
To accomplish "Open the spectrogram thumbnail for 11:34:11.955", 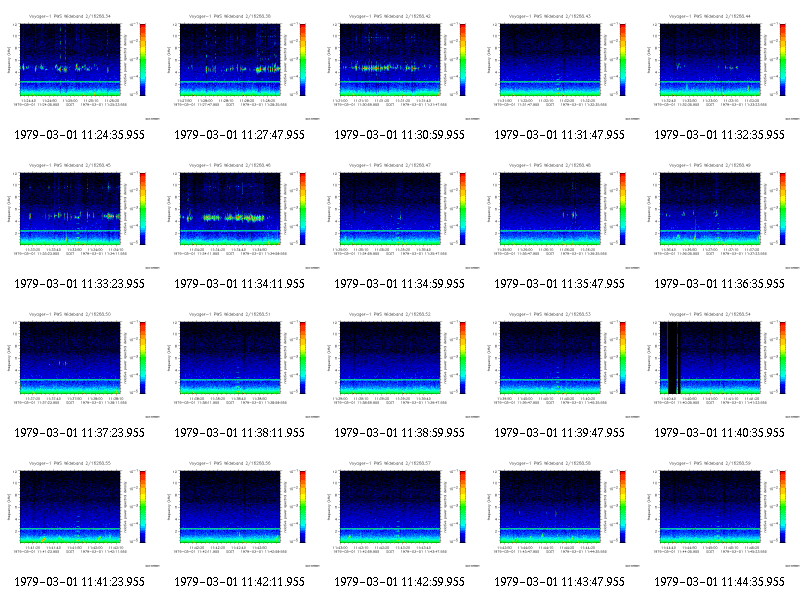I will click(x=240, y=215).
